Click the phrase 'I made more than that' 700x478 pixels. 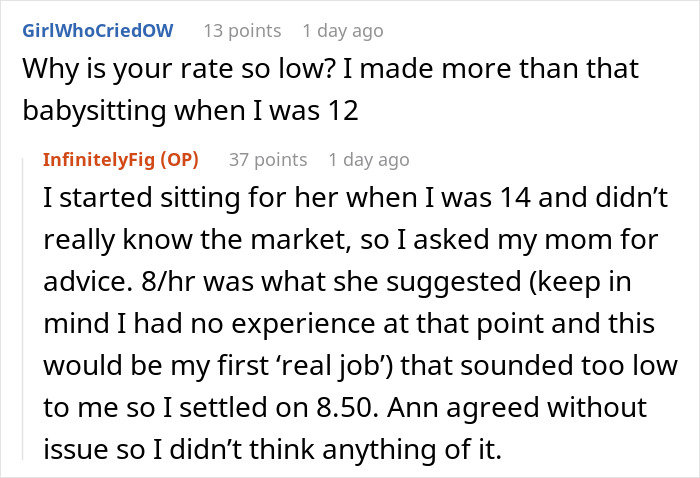tap(491, 69)
